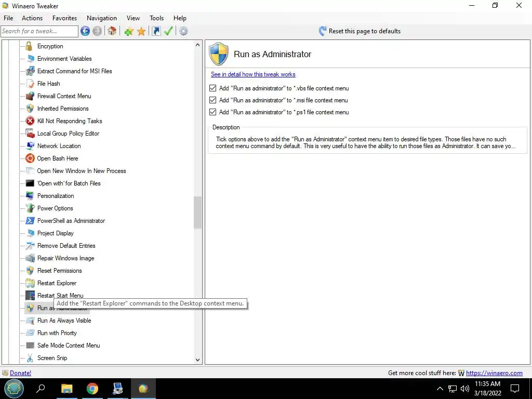Uncheck Run as administrator for *.vbs files
The height and width of the screenshot is (399, 532).
(212, 88)
